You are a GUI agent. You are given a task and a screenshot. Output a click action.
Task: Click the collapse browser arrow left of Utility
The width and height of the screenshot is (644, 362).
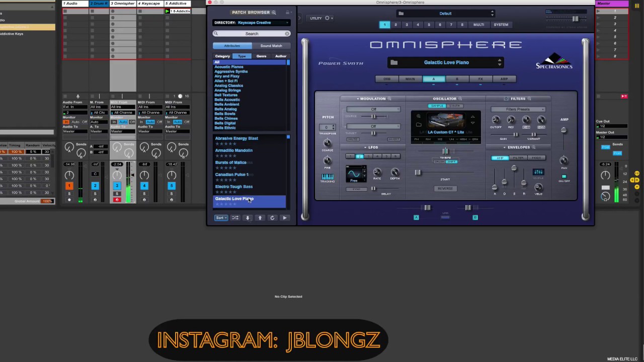click(300, 18)
